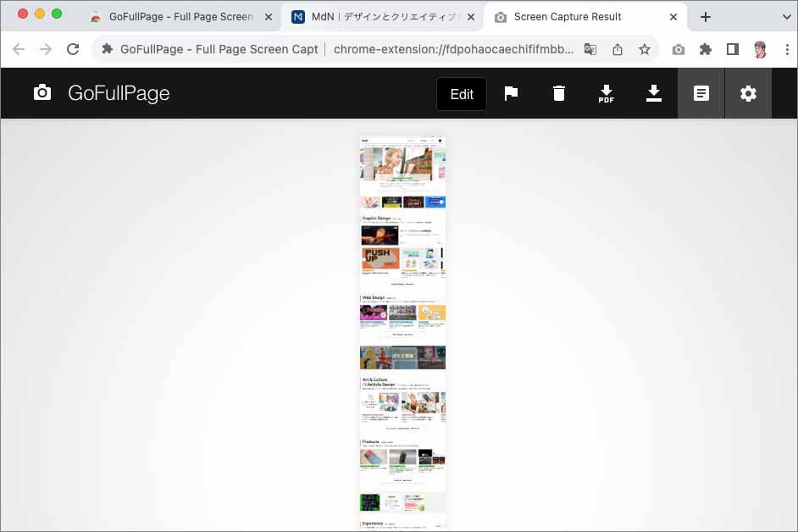
Task: Reload the current page
Action: pyautogui.click(x=73, y=49)
